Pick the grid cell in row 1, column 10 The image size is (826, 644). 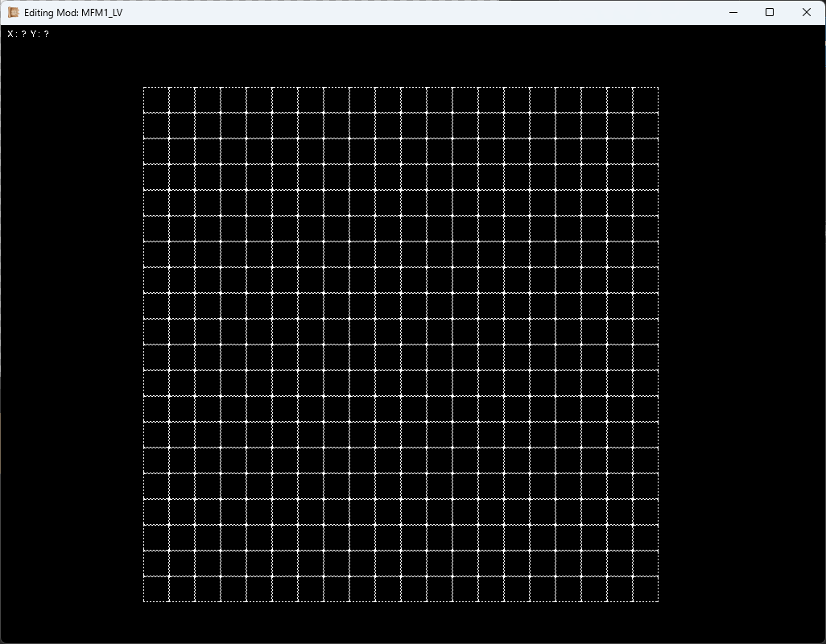tap(388, 100)
